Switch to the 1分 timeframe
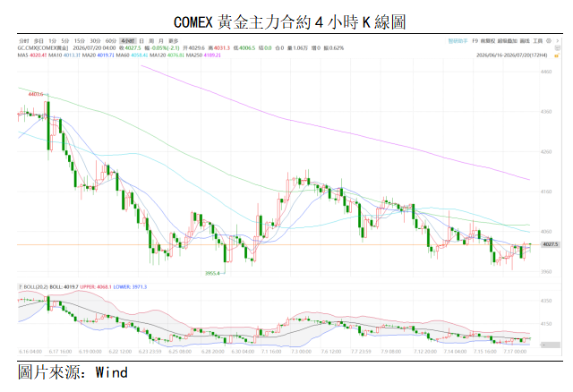The width and height of the screenshot is (573, 392). pyautogui.click(x=53, y=41)
